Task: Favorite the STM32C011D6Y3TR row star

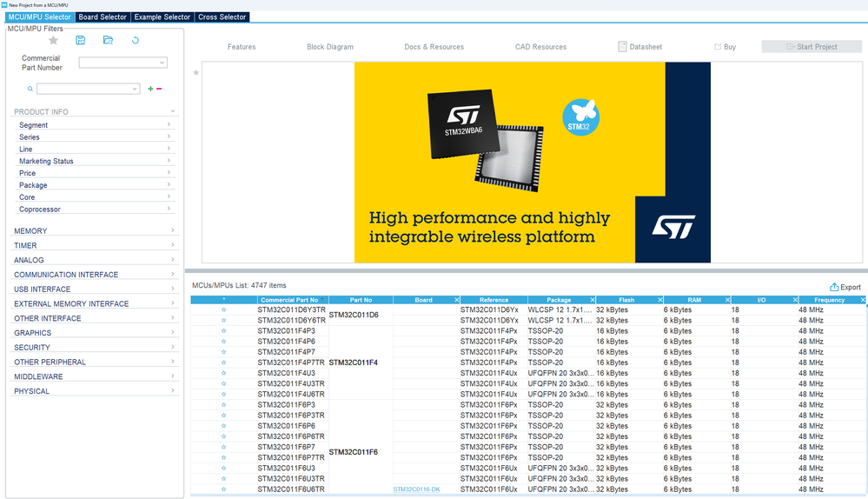Action: click(x=223, y=309)
